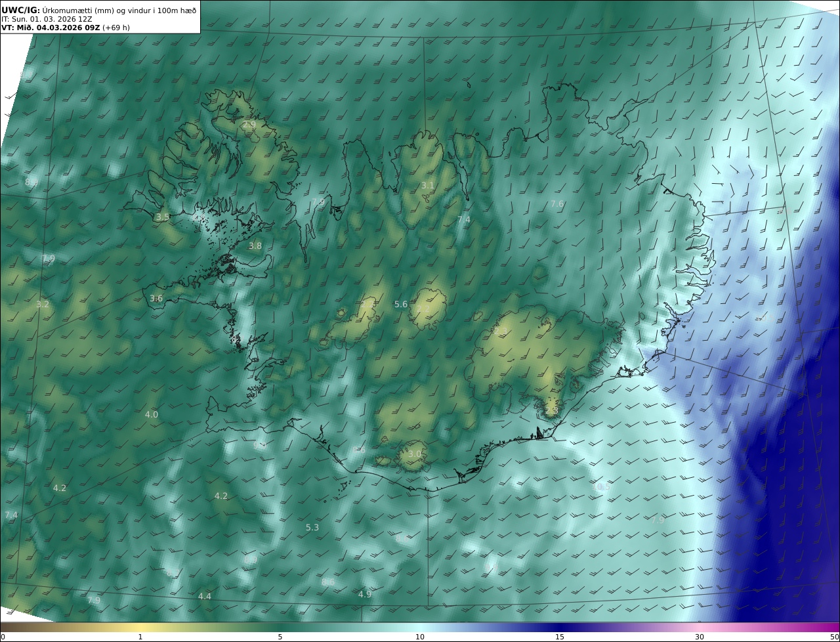Click the '50' tick on color scale

[x=835, y=637]
